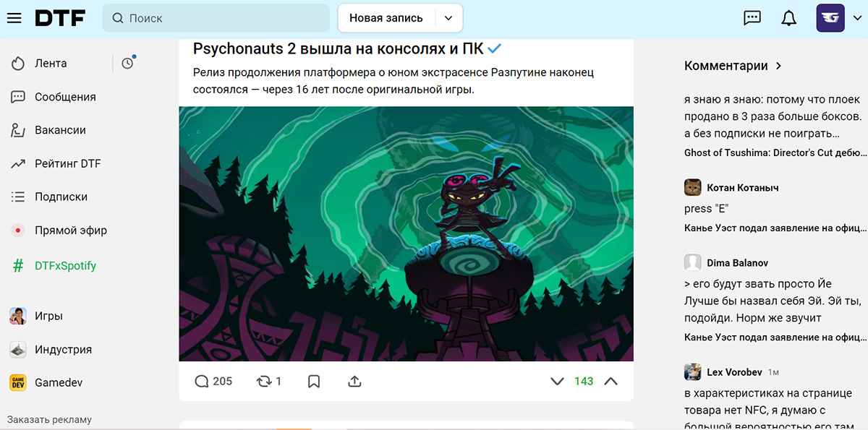Expand the Новая запись dropdown arrow

(448, 18)
